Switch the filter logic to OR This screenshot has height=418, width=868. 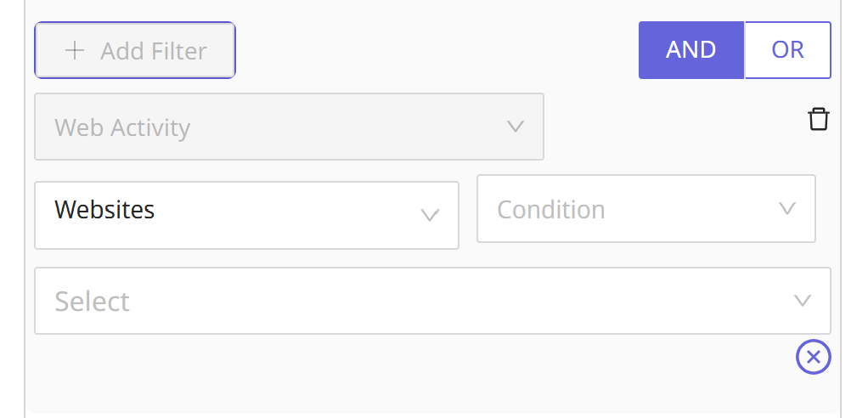pyautogui.click(x=787, y=50)
